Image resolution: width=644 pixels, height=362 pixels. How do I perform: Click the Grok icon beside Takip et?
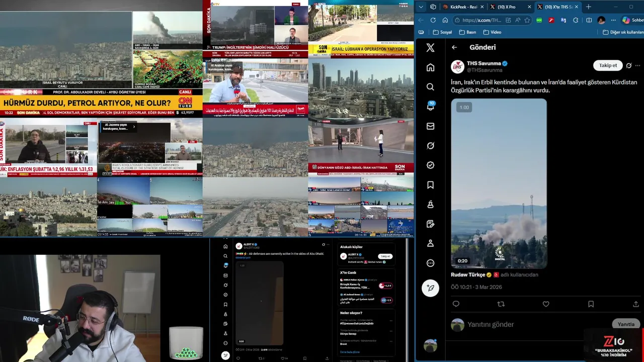(x=628, y=65)
